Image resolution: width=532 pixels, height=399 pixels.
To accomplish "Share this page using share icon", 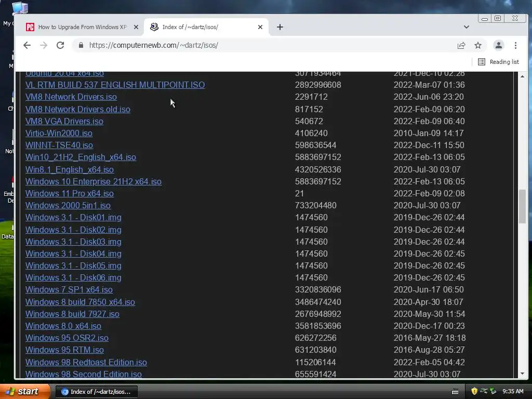I will pos(461,46).
